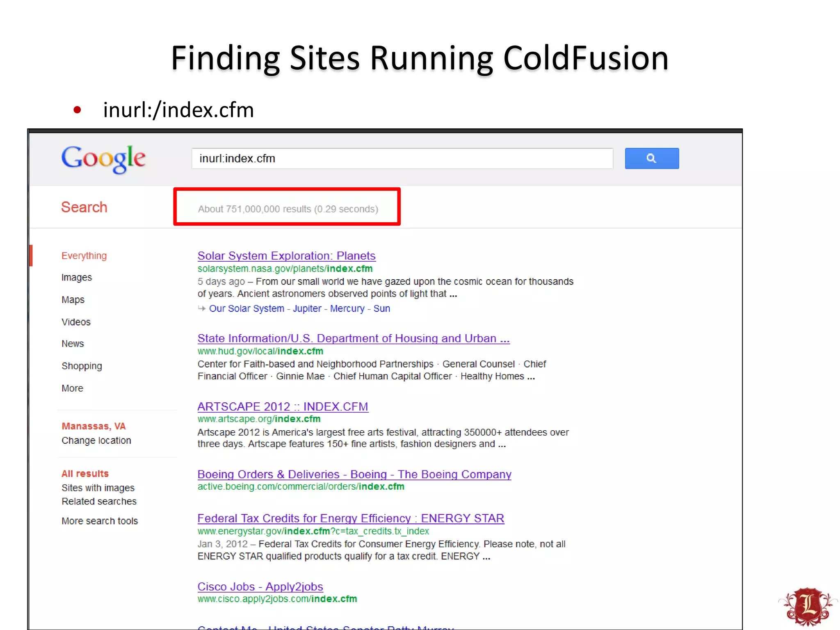Switch to Images results
The width and height of the screenshot is (840, 630).
coord(77,278)
